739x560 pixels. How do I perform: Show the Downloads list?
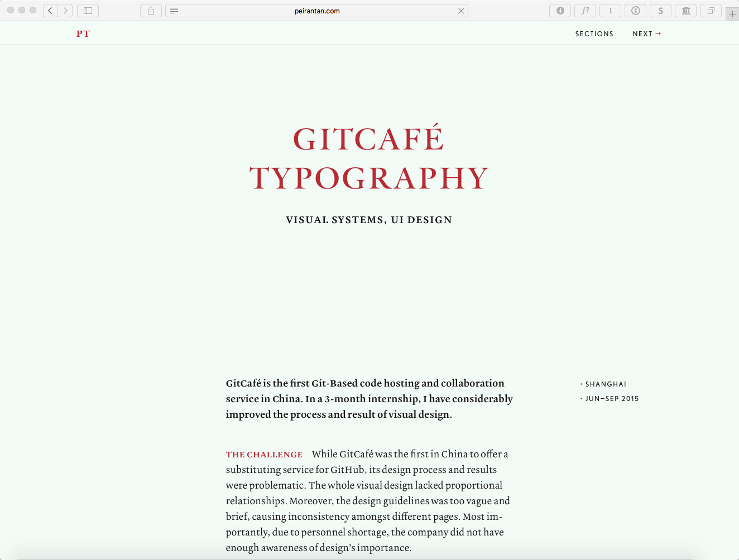click(x=560, y=11)
